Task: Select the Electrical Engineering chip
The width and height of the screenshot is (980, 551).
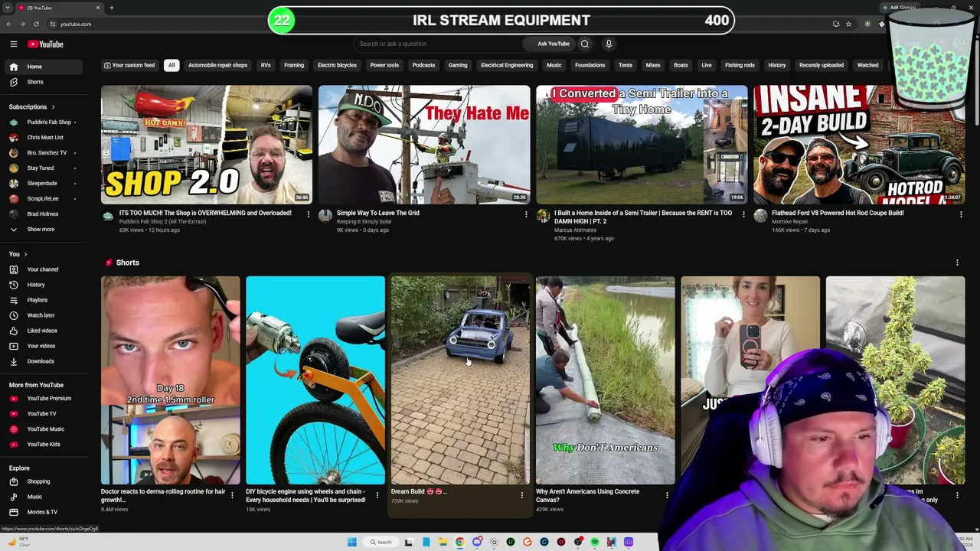Action: [x=507, y=65]
